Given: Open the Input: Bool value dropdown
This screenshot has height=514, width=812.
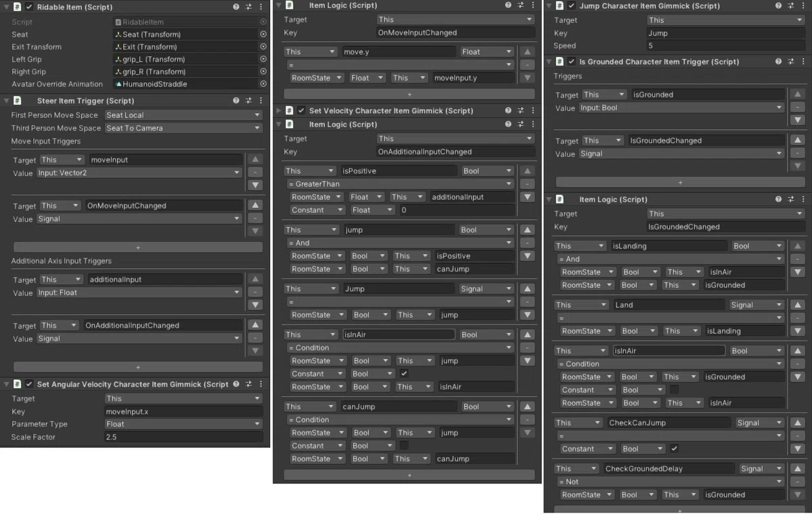Looking at the screenshot, I should point(681,108).
